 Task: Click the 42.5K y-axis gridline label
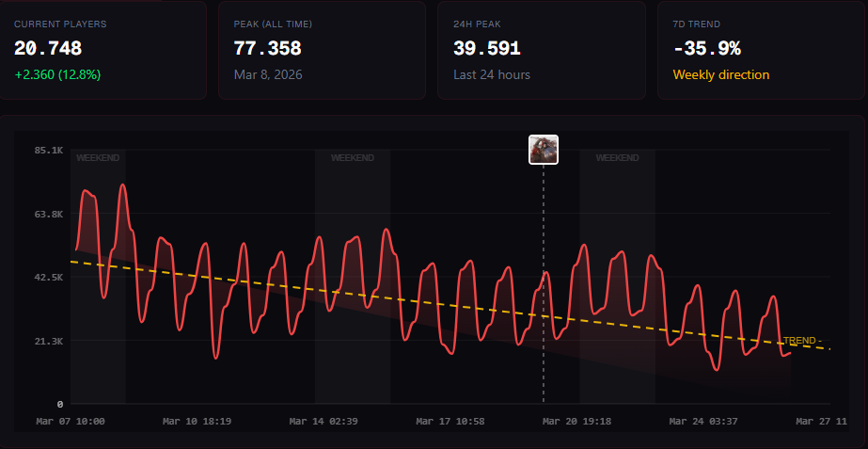pyautogui.click(x=49, y=277)
